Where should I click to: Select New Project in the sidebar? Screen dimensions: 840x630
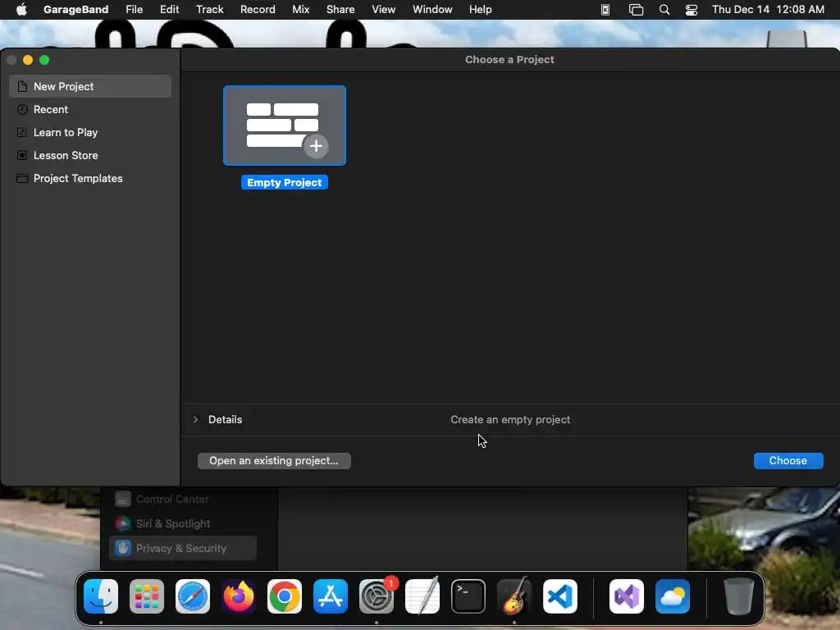[90, 86]
